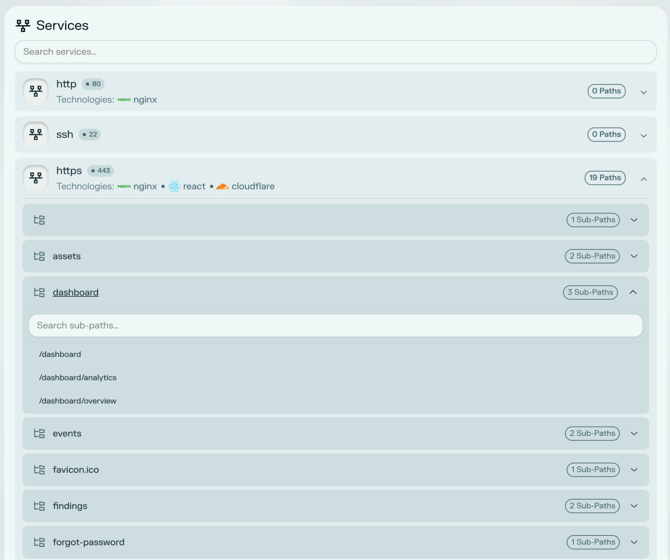Screen dimensions: 670x560
Task: Click the https service network icon
Action: point(35,178)
